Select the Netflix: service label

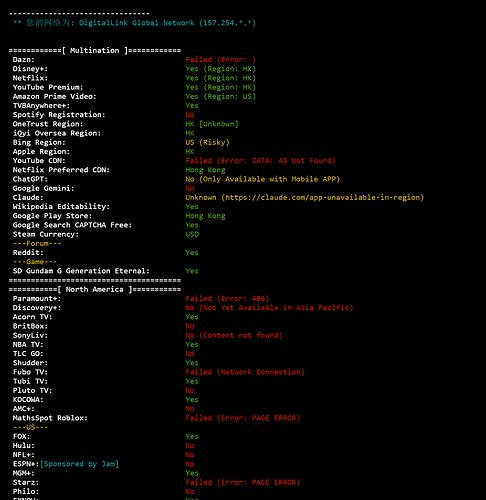pos(30,78)
